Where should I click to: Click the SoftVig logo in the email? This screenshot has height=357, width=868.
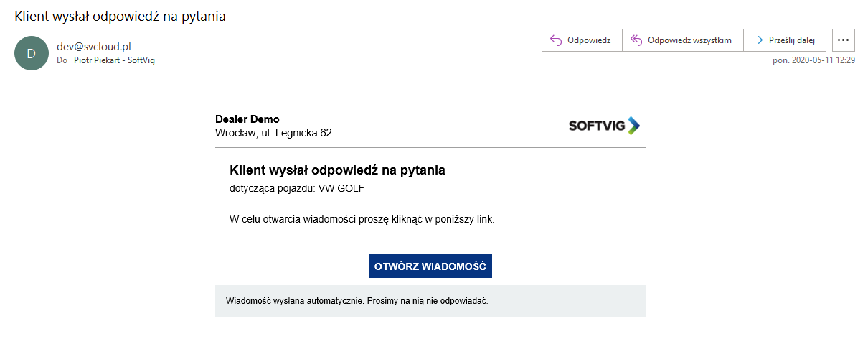pos(604,126)
